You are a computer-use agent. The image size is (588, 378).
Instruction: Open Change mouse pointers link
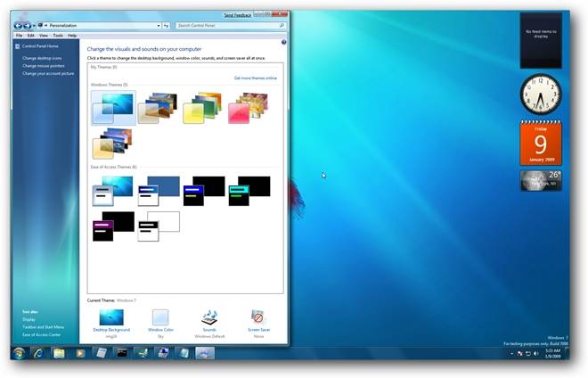43,66
